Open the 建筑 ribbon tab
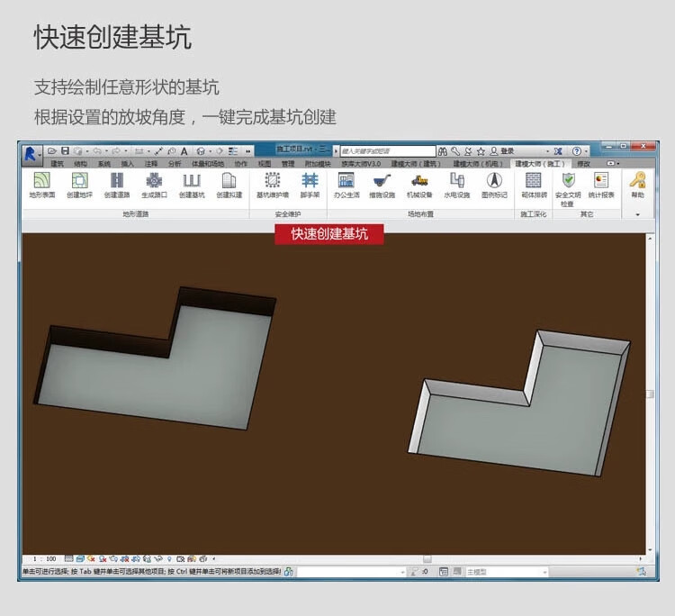Screen dimensions: 675x616 (x=57, y=164)
